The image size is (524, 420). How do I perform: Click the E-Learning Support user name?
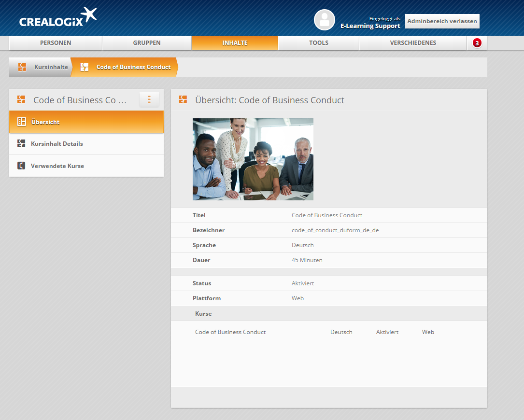pos(370,26)
